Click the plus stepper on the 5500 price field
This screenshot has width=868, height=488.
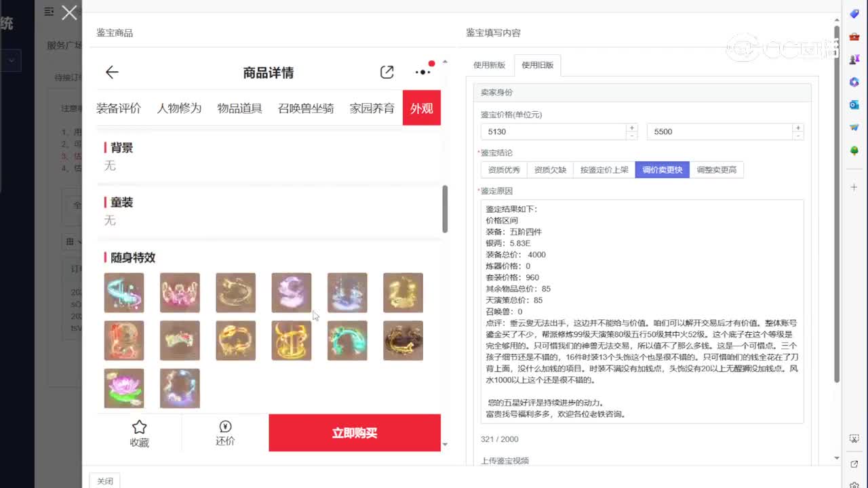point(798,127)
